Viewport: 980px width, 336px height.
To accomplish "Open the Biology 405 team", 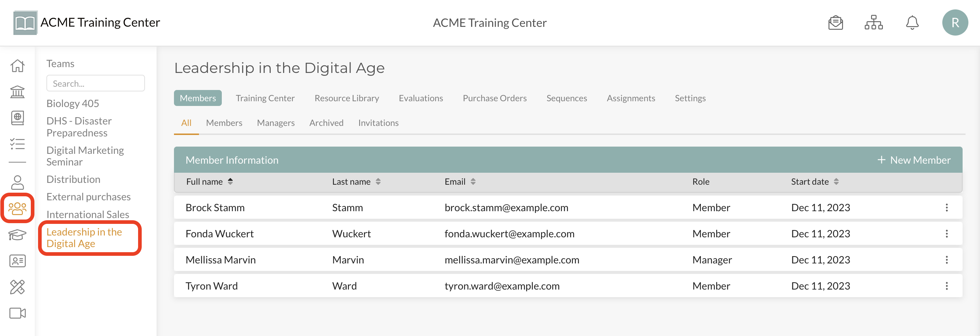I will click(72, 104).
